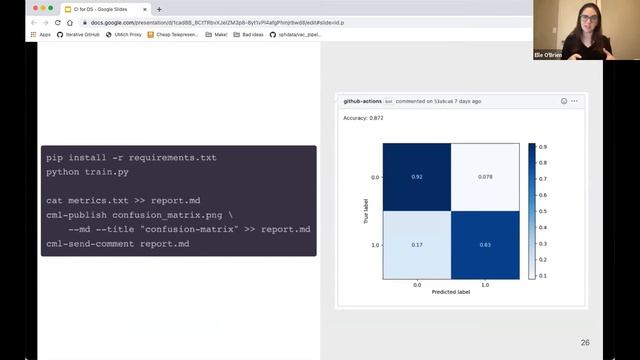Click the 'True label' axis title
This screenshot has height=360, width=640.
tap(366, 211)
